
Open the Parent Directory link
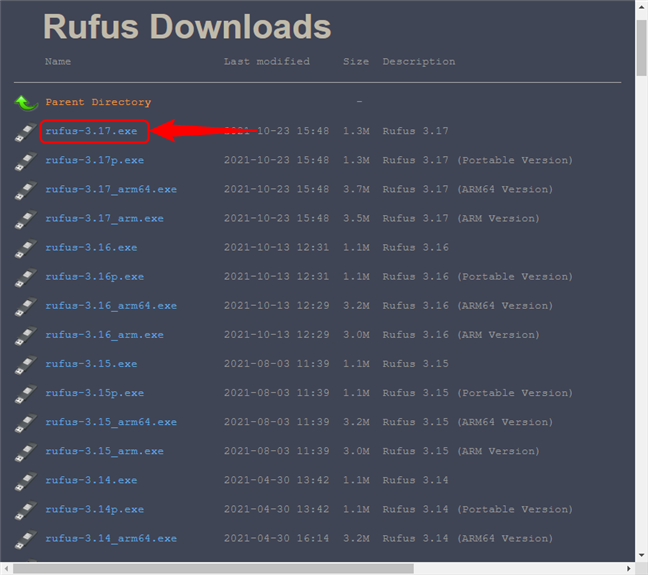(98, 102)
